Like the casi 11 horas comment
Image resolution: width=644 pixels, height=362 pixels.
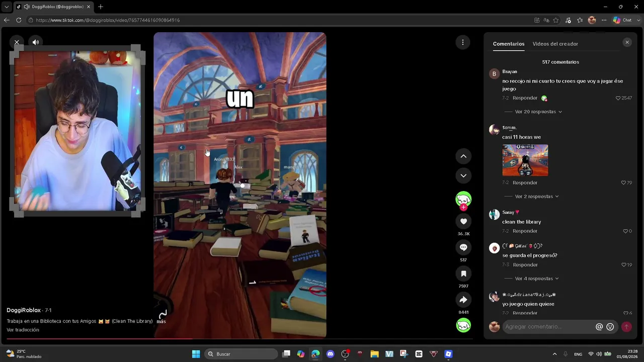coord(623,183)
